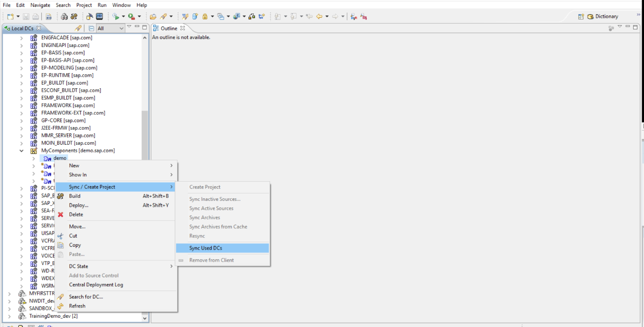This screenshot has height=327, width=644.
Task: Choose Show In from context menu
Action: tap(116, 175)
